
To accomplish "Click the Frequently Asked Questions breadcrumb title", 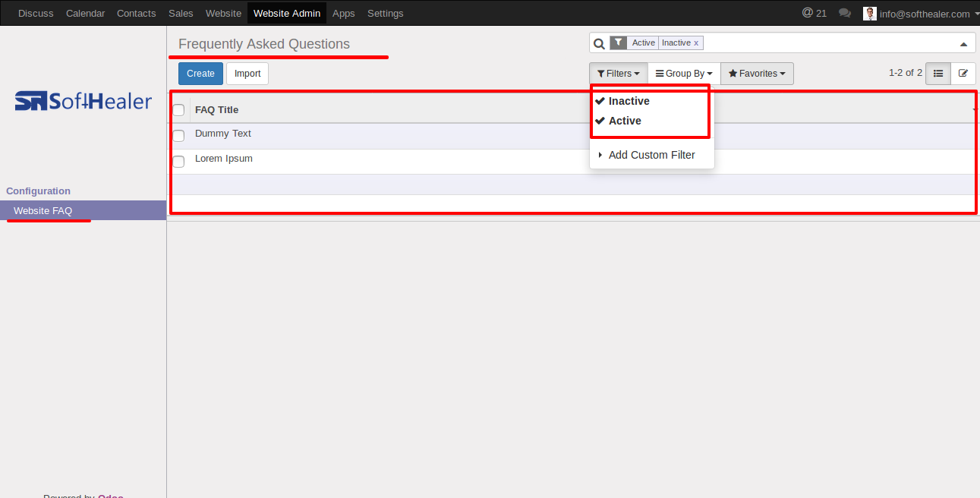I will 264,44.
